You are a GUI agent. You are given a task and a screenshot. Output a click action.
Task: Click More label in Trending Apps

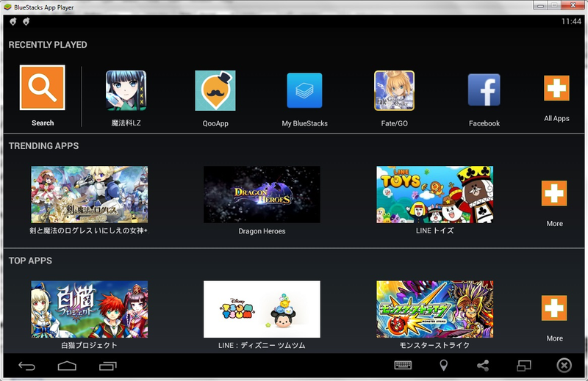click(555, 224)
